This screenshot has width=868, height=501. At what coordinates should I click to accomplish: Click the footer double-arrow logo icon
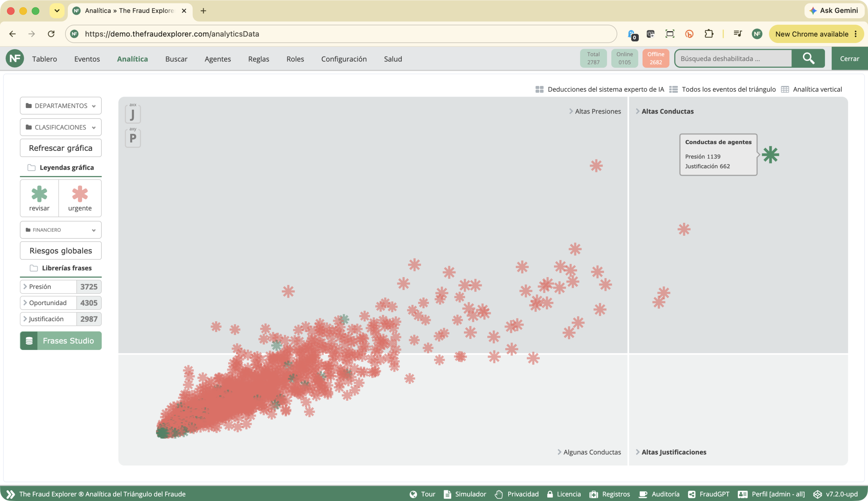11,494
